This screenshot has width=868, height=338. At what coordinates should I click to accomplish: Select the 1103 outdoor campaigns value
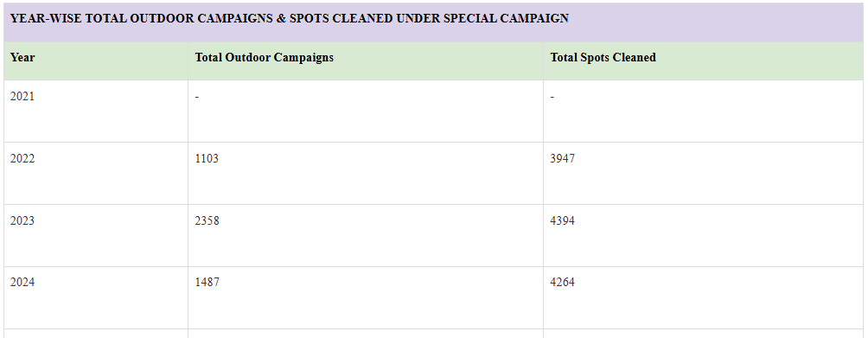207,159
